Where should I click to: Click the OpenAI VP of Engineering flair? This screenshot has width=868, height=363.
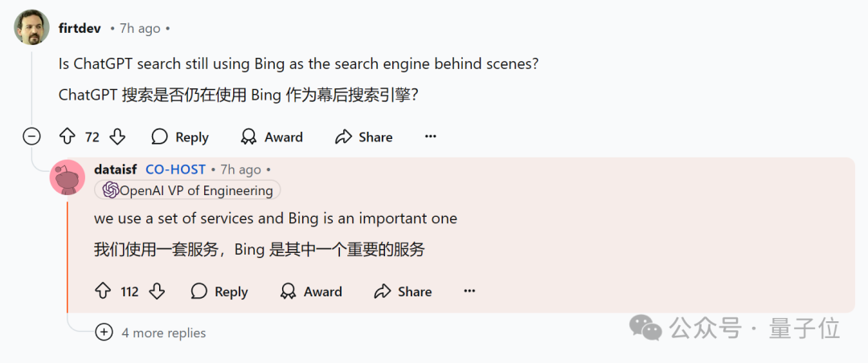click(188, 190)
